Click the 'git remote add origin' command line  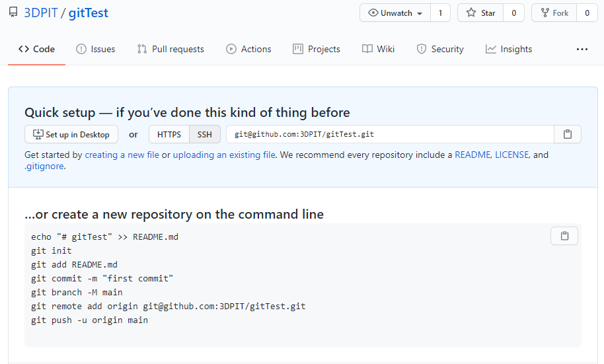(169, 307)
